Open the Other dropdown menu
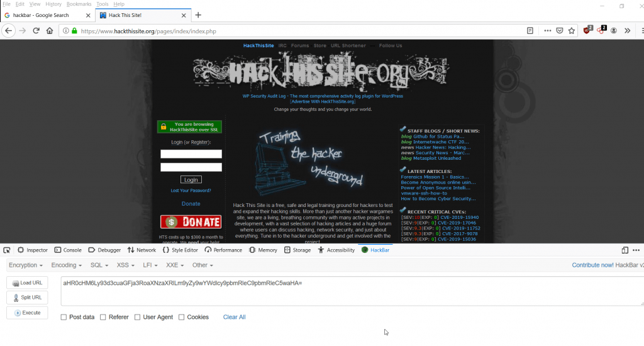644x346 pixels. pos(203,265)
